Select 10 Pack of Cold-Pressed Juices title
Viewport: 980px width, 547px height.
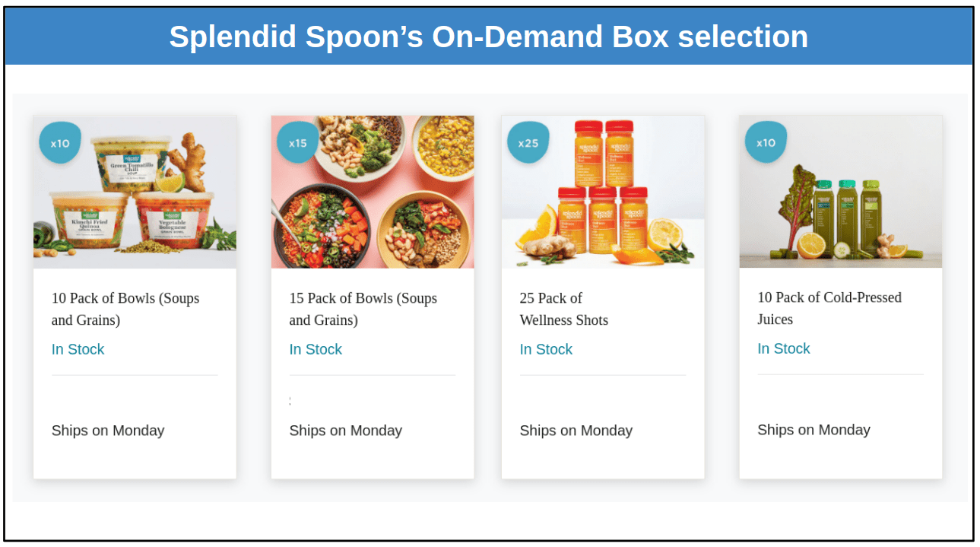(x=829, y=308)
